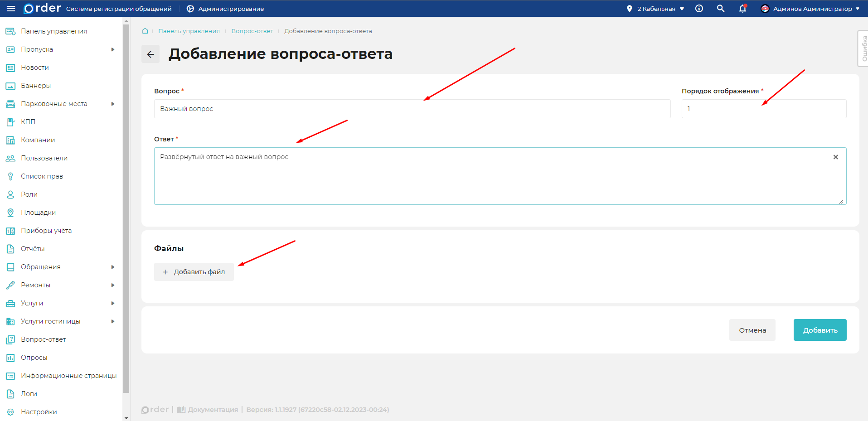Select Приборы учёта in the sidebar
This screenshot has width=868, height=421.
[x=46, y=230]
